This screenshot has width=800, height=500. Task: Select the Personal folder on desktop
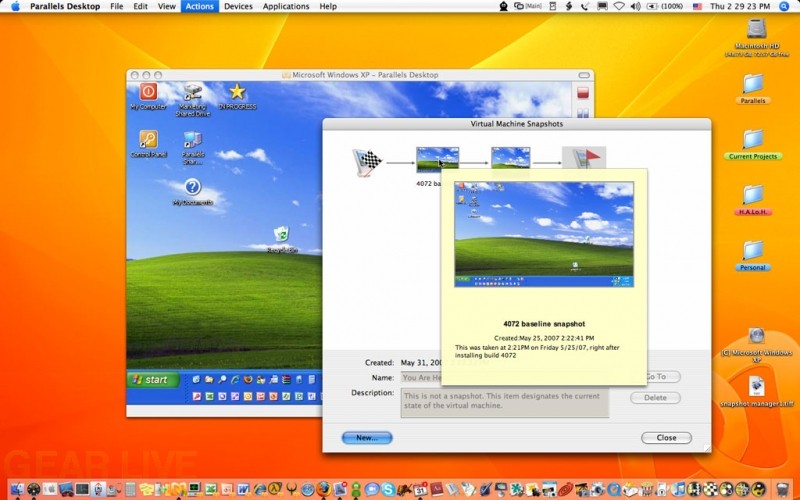753,256
